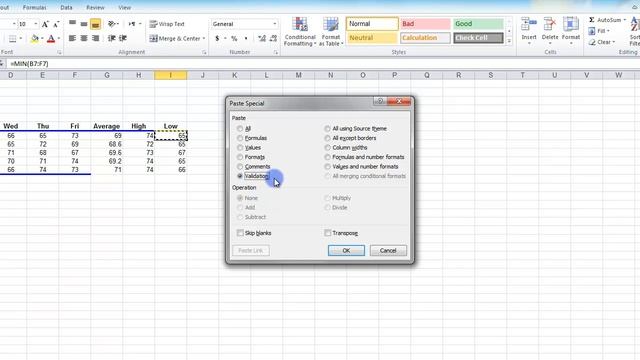Open the General number format dropdown

click(275, 24)
